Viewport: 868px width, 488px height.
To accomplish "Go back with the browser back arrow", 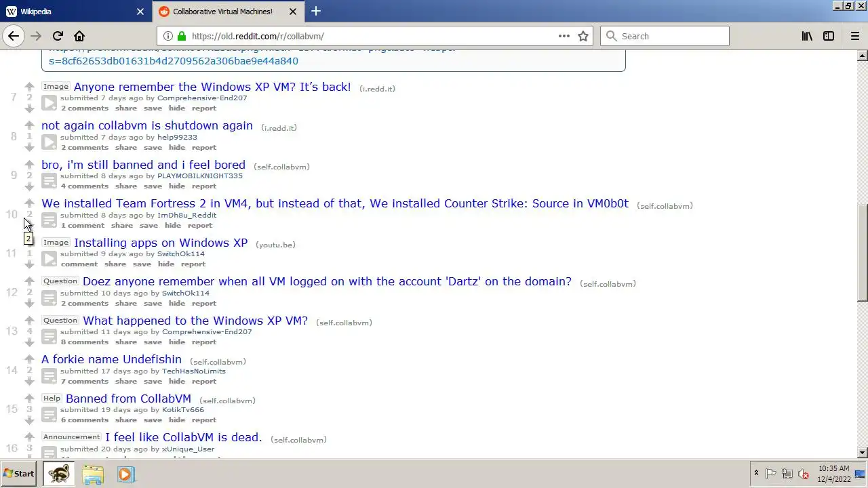I will click(x=14, y=36).
